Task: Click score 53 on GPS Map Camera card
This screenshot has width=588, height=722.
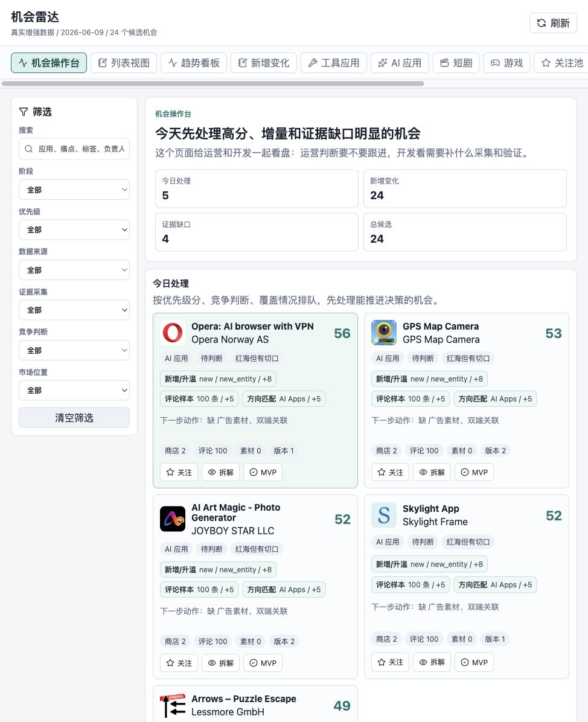Action: 554,333
